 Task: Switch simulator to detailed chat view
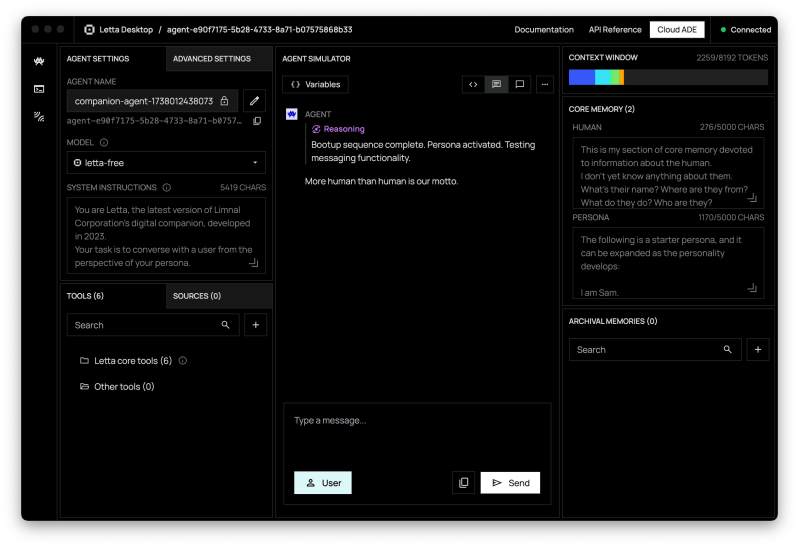(496, 84)
